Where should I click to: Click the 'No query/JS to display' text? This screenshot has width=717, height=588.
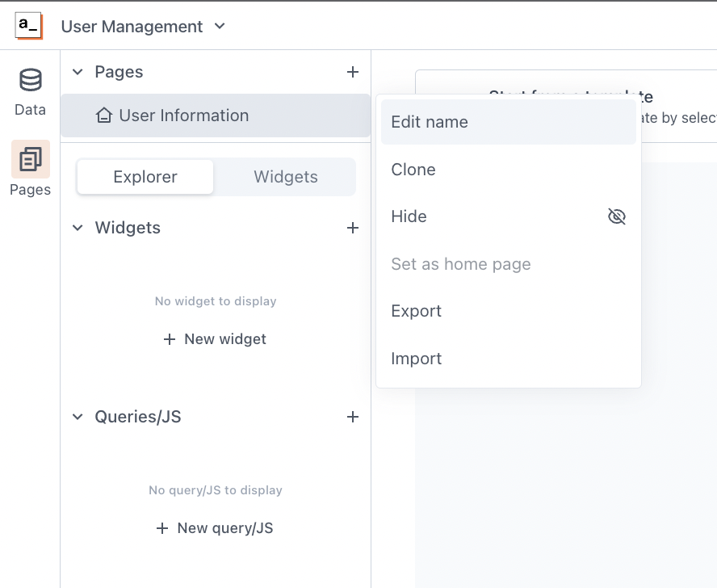point(216,490)
